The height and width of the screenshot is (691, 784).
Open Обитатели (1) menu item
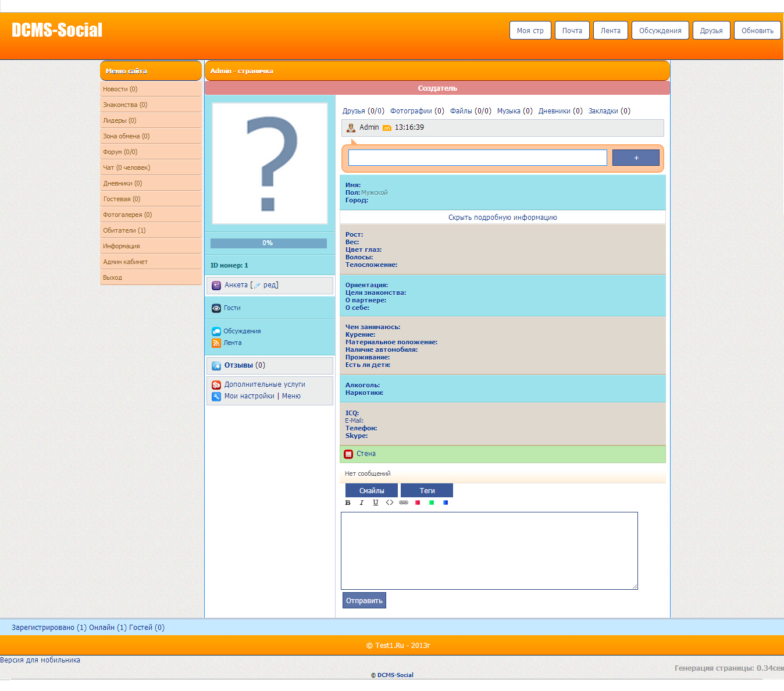(151, 230)
